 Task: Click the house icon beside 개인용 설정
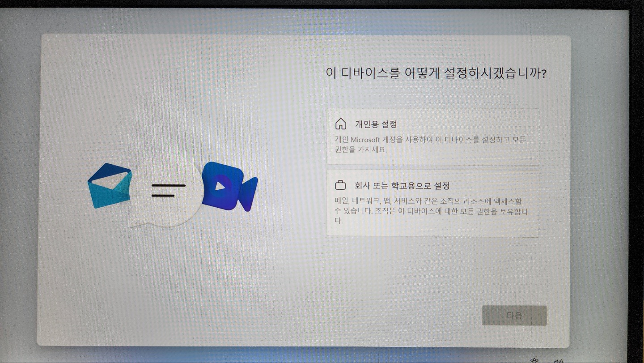[341, 124]
